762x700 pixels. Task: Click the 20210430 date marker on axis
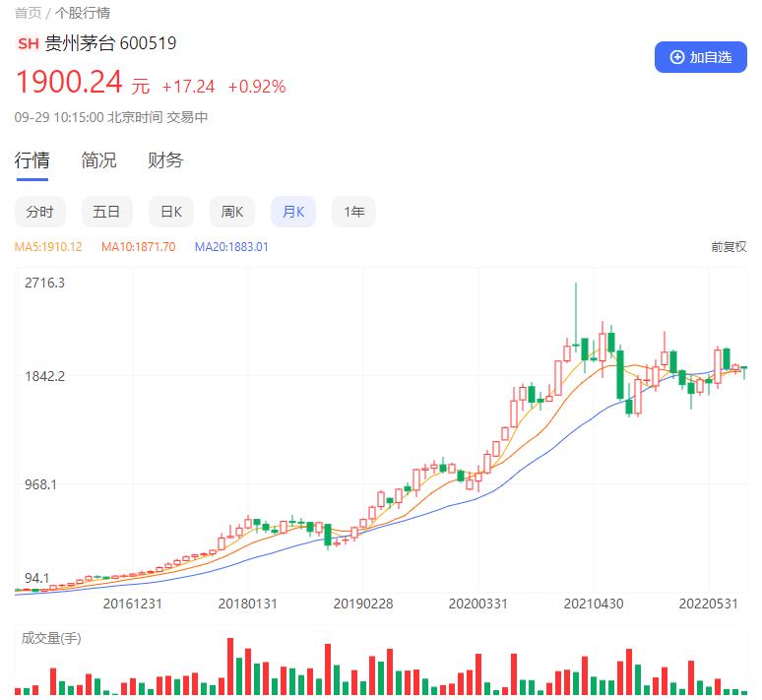tap(594, 603)
